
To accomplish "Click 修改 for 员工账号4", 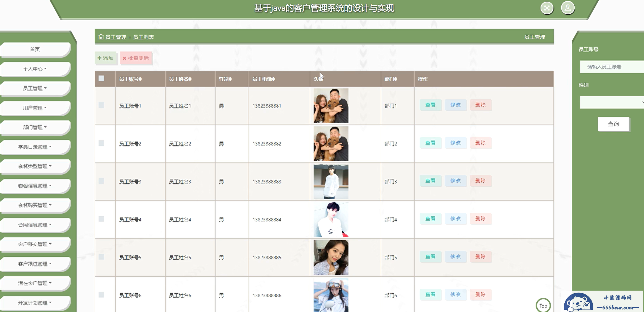I will pyautogui.click(x=455, y=219).
